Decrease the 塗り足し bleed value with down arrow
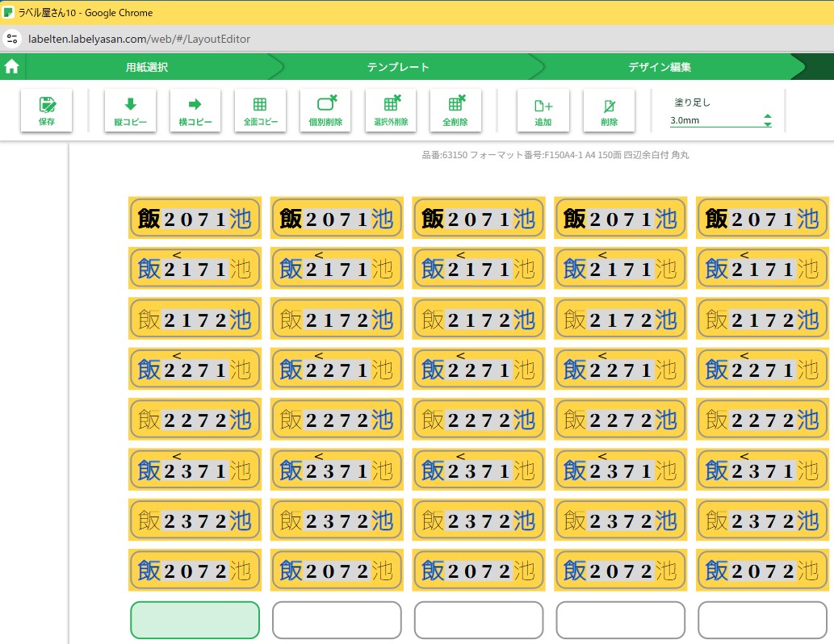The height and width of the screenshot is (644, 834). pyautogui.click(x=767, y=124)
